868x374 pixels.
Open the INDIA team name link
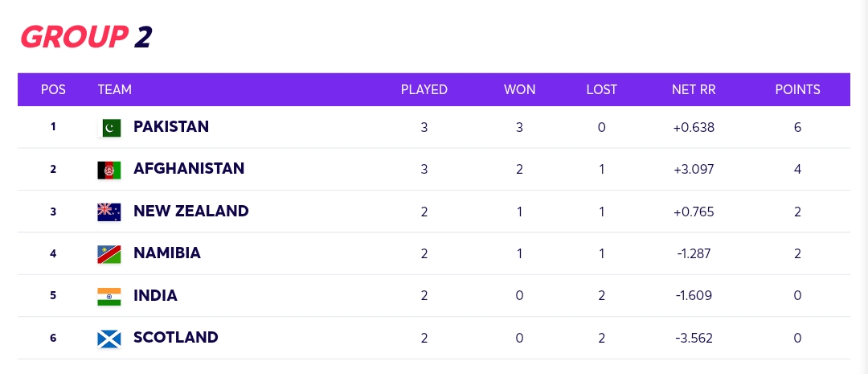(x=156, y=295)
